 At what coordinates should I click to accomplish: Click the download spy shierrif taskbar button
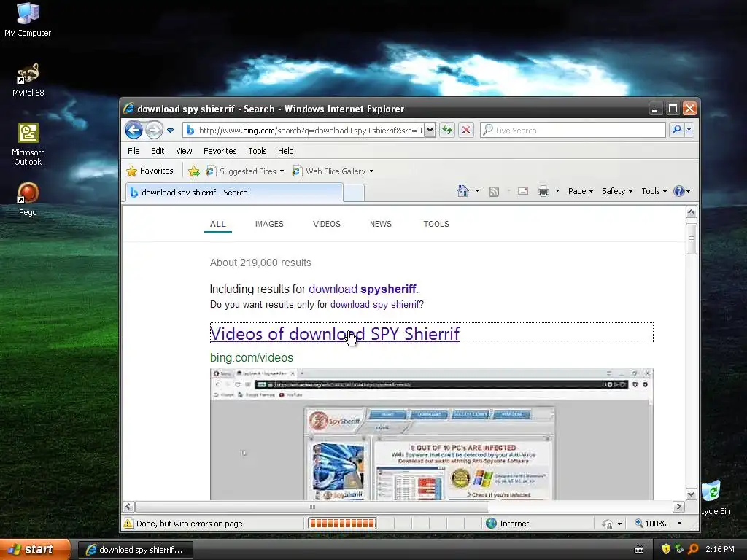(135, 550)
